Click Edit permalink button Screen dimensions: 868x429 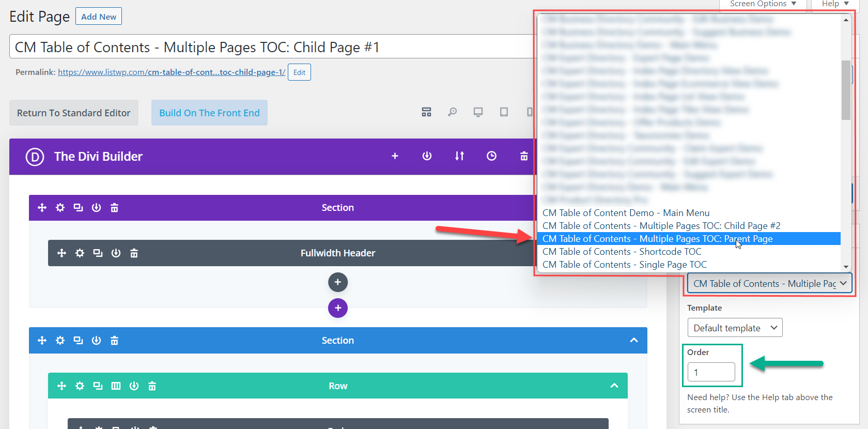coord(299,72)
